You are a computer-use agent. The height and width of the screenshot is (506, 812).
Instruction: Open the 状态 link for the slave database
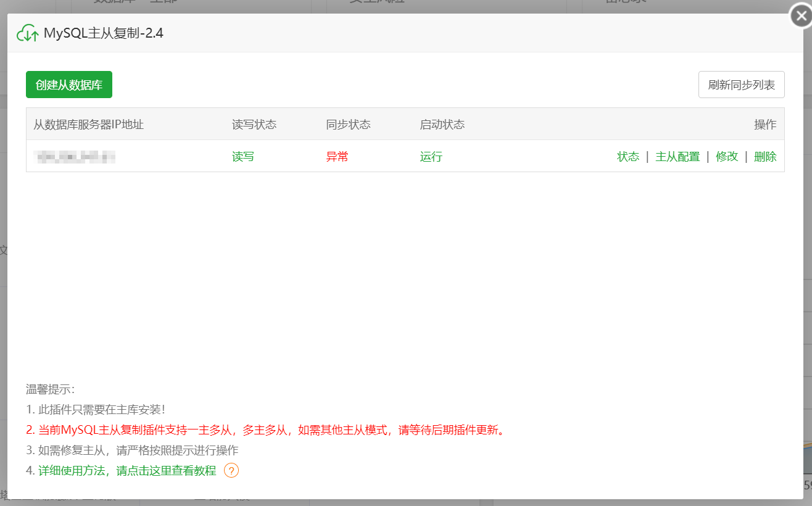click(x=628, y=157)
